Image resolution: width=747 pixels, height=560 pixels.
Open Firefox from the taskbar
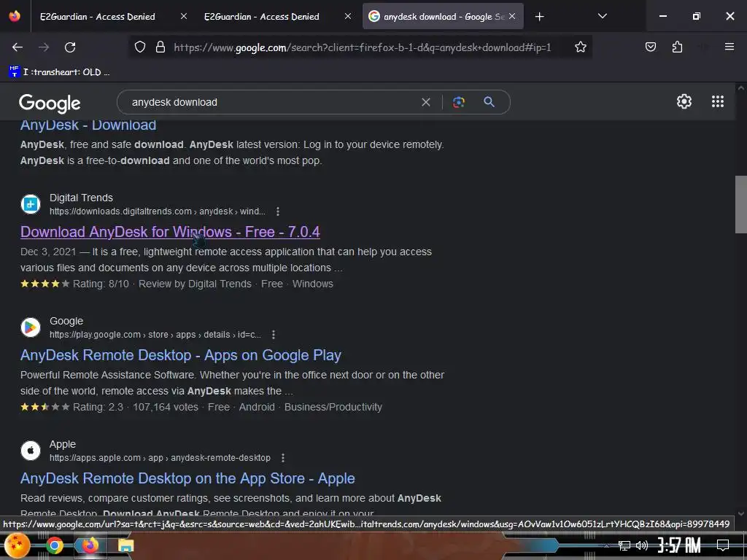tap(90, 545)
